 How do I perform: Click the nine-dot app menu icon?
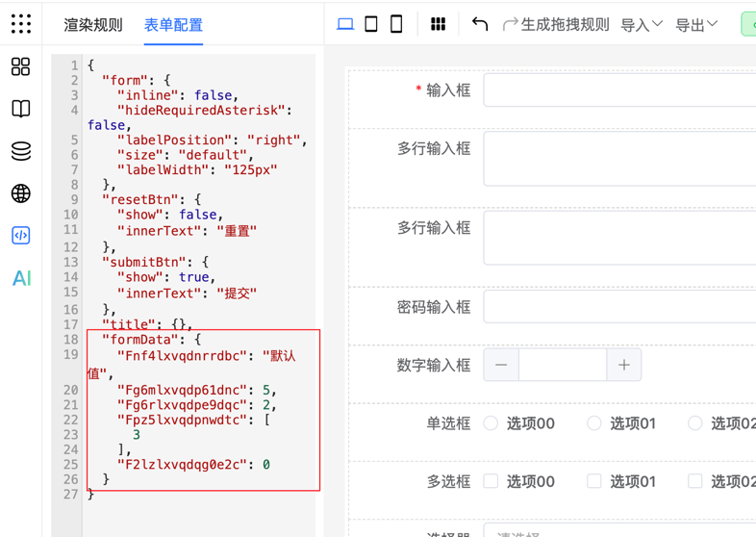click(x=21, y=24)
